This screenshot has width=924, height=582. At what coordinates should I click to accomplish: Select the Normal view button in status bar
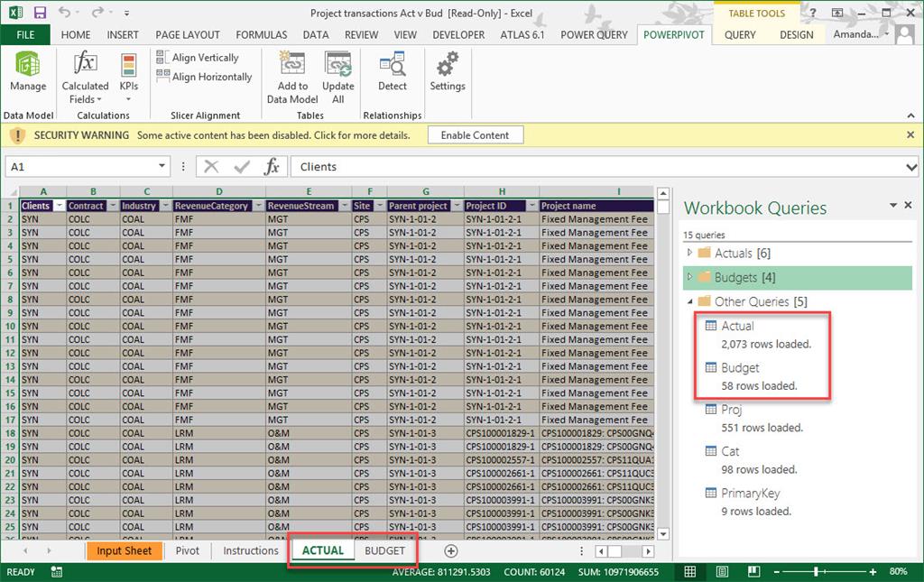pos(690,571)
